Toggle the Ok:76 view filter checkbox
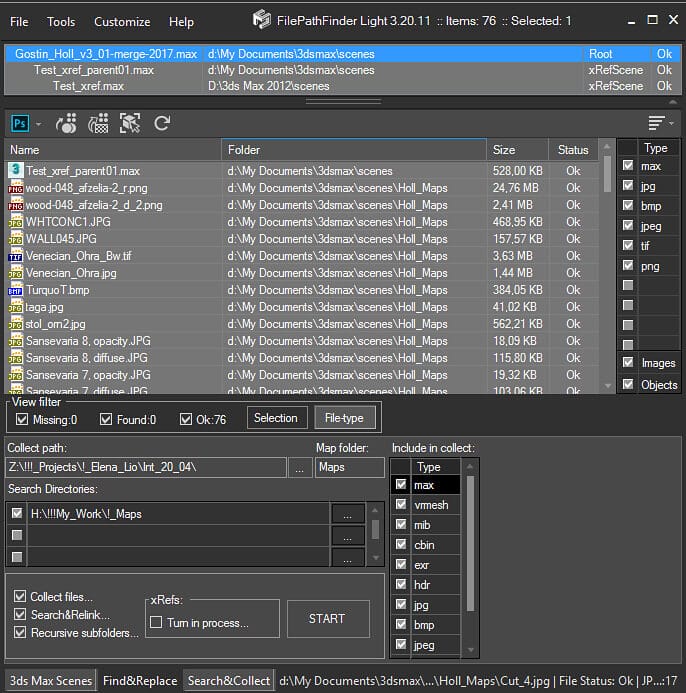The height and width of the screenshot is (693, 686). pos(186,419)
